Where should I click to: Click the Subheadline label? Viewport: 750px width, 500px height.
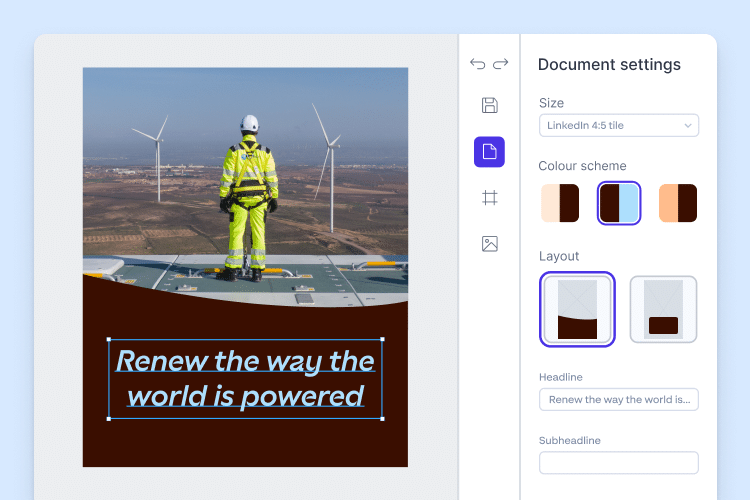570,440
